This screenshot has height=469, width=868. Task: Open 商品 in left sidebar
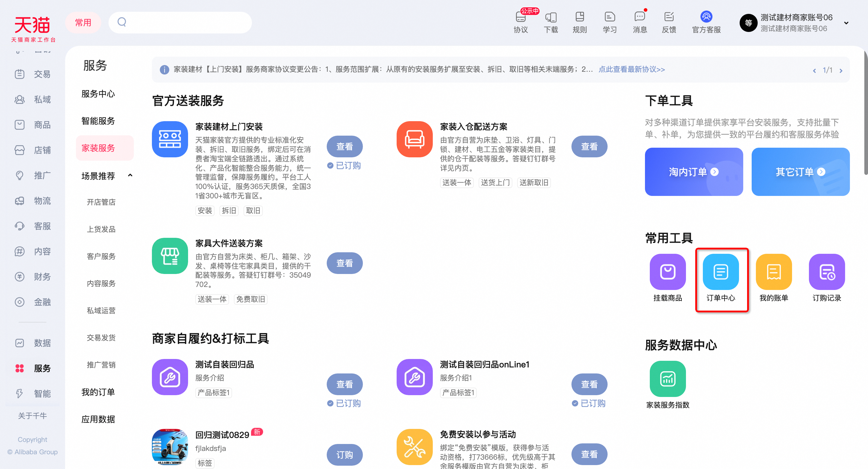tap(33, 125)
